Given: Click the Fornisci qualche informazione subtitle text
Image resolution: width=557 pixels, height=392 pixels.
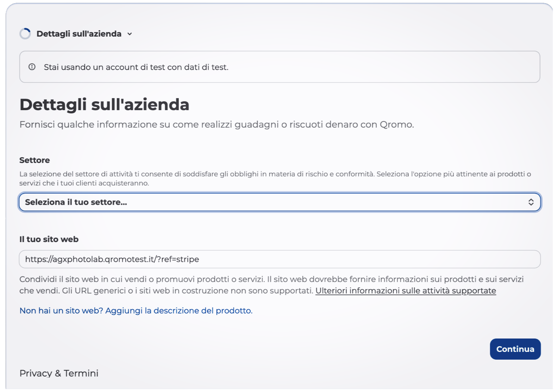Looking at the screenshot, I should [217, 125].
